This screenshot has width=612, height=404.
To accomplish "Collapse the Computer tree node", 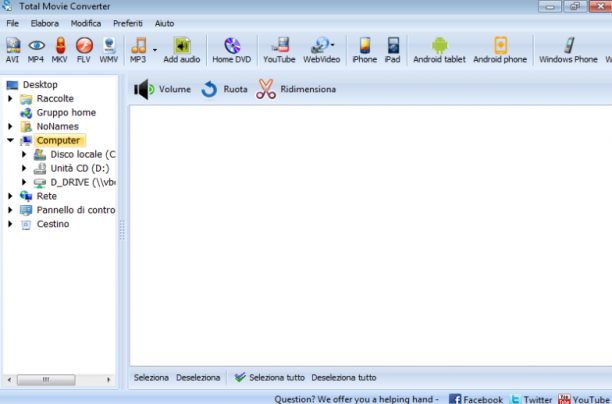I will pyautogui.click(x=10, y=140).
